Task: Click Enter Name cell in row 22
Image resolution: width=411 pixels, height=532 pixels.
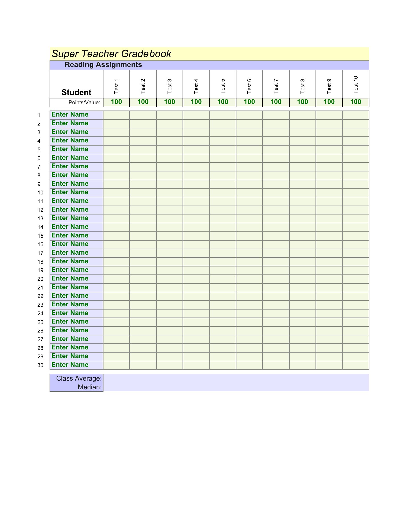Action: (x=76, y=296)
